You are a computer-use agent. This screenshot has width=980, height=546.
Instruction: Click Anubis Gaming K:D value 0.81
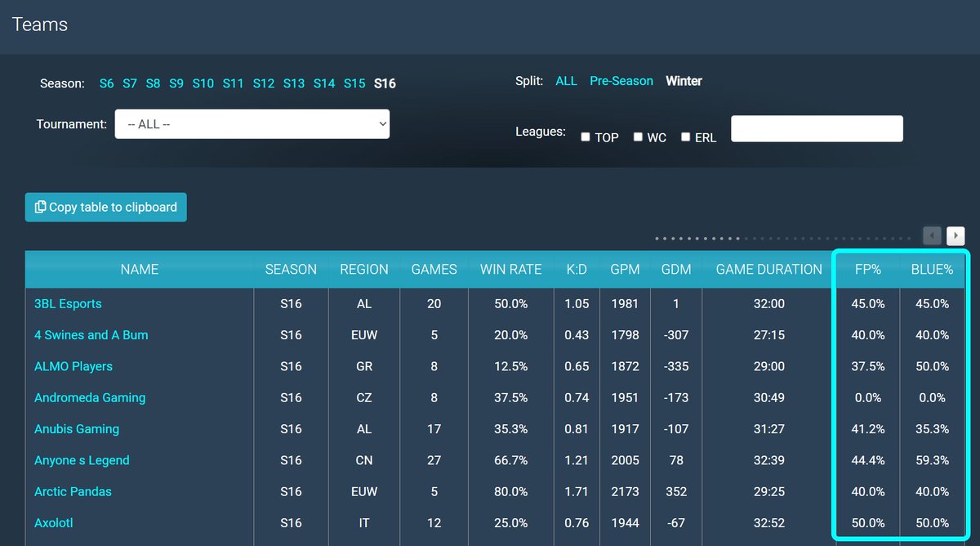click(577, 429)
